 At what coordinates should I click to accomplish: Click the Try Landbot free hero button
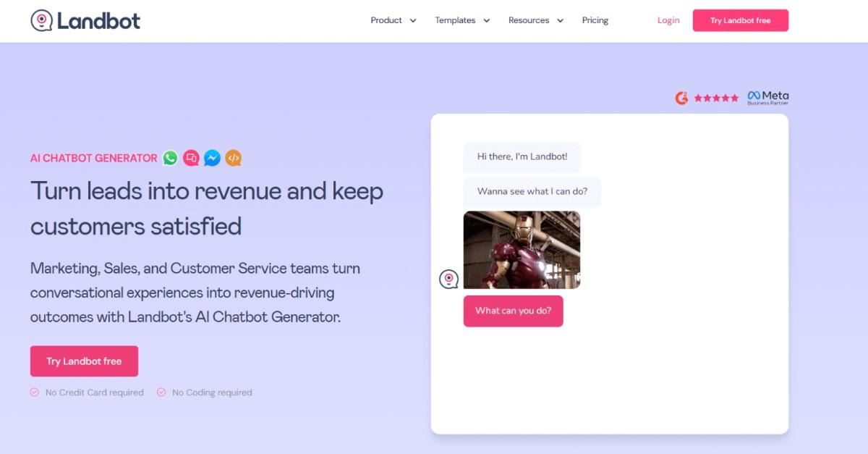pyautogui.click(x=84, y=361)
